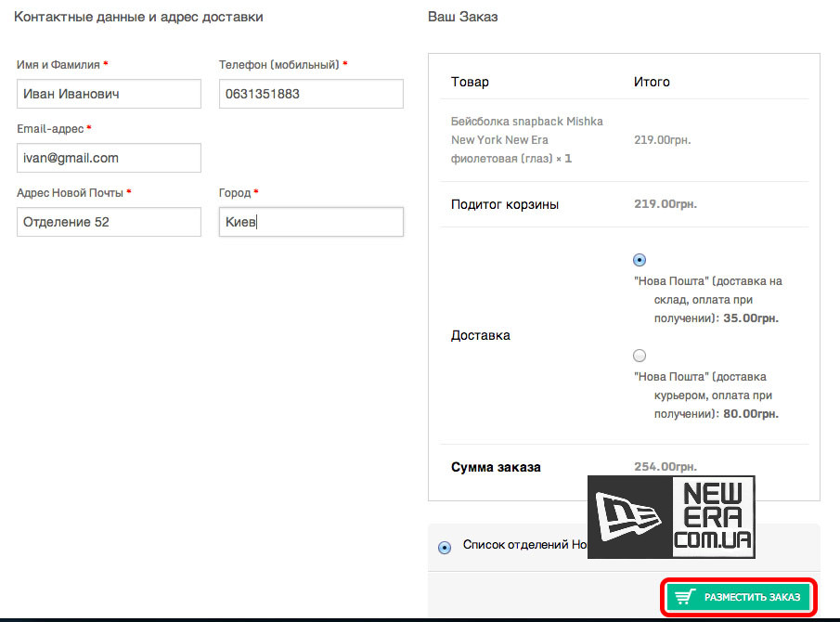Viewport: 840px width, 622px height.
Task: Select Nova Poshta courier delivery 80.00 radio
Action: [640, 356]
